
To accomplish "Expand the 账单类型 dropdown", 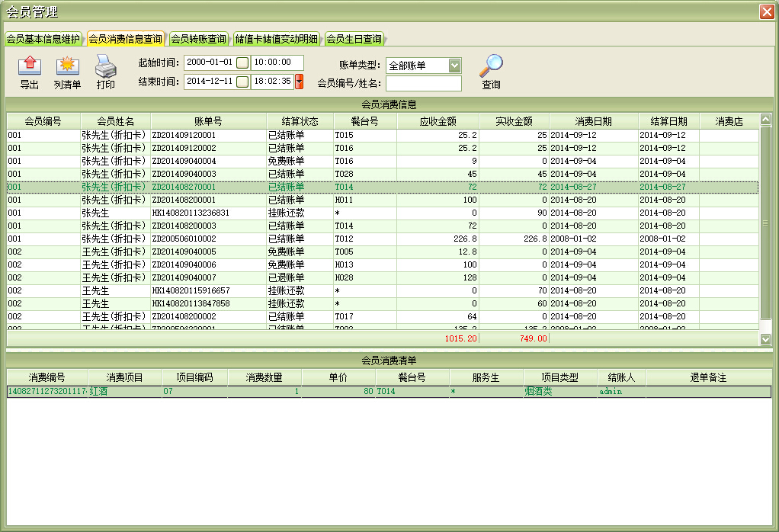I will coord(455,66).
